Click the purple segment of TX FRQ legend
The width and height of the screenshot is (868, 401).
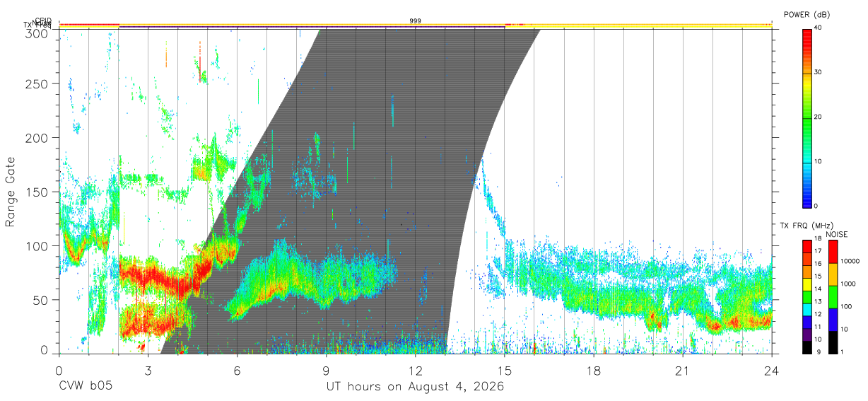tap(807, 335)
